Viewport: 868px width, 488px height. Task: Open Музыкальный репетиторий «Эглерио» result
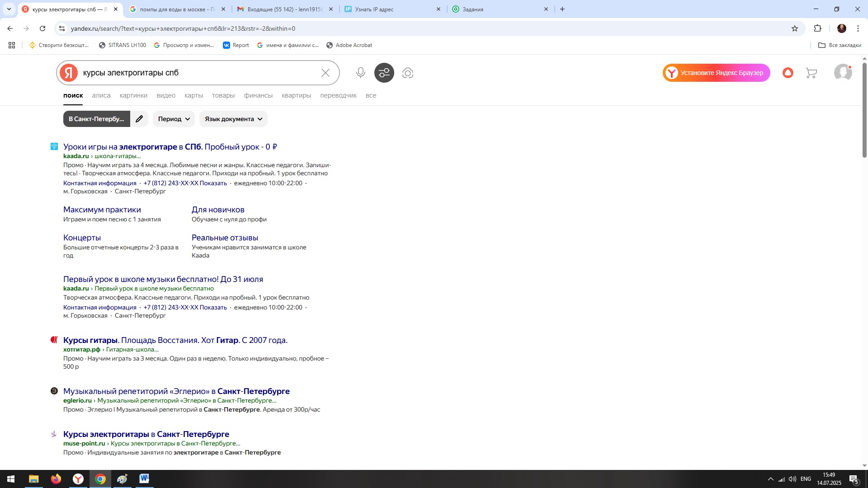pyautogui.click(x=176, y=391)
